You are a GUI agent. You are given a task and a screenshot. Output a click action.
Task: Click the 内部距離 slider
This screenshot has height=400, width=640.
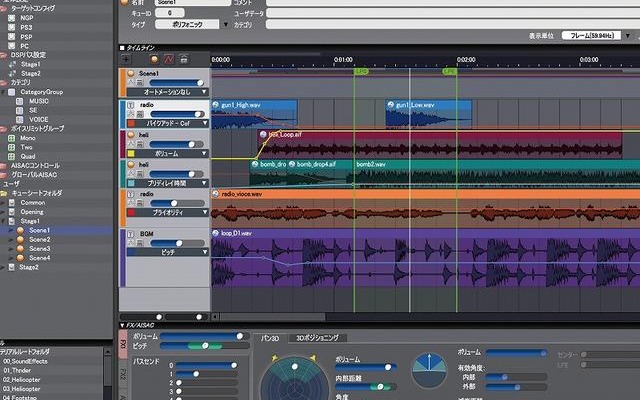366,387
